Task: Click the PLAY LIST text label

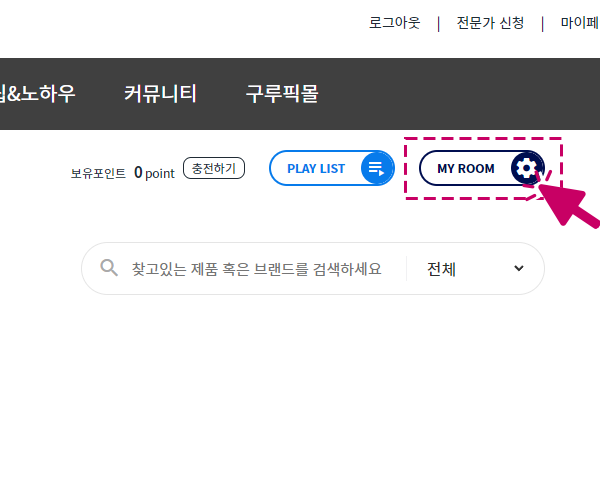Action: pos(316,169)
